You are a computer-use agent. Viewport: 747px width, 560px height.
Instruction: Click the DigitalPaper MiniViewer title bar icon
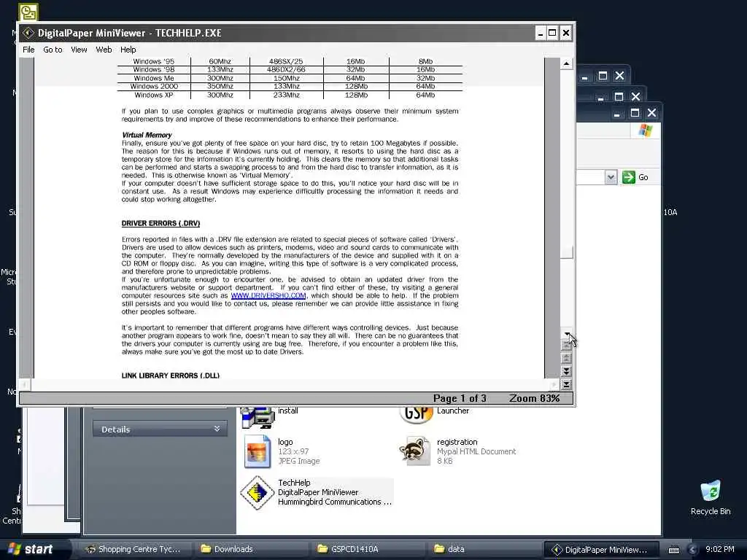28,33
